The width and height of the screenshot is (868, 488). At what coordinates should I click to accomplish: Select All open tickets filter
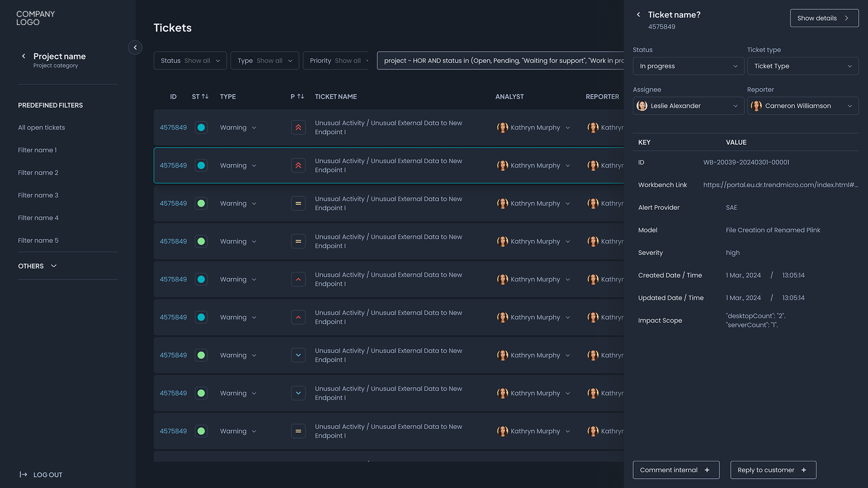pos(41,127)
